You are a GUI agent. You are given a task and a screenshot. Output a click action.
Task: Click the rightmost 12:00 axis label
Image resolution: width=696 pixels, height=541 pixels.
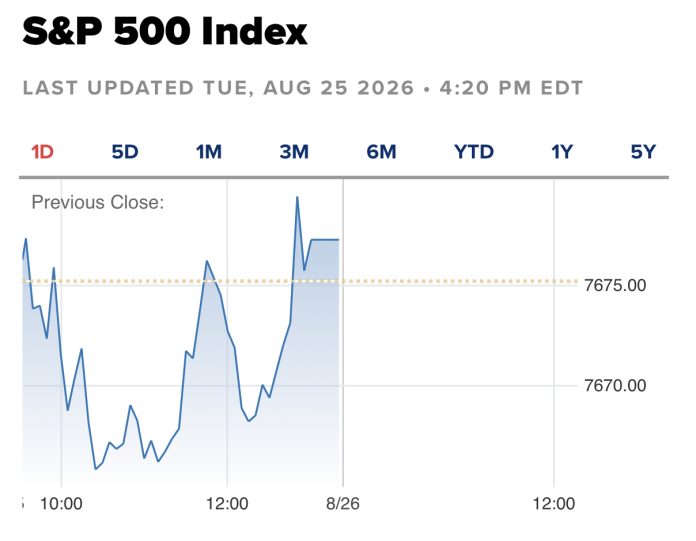pos(554,504)
